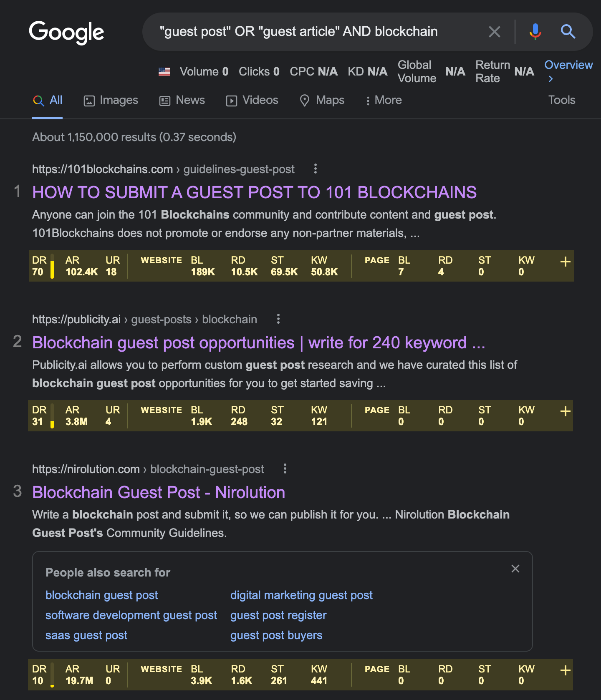Viewport: 601px width, 700px height.
Task: Click the magnifying glass search icon
Action: coord(568,31)
